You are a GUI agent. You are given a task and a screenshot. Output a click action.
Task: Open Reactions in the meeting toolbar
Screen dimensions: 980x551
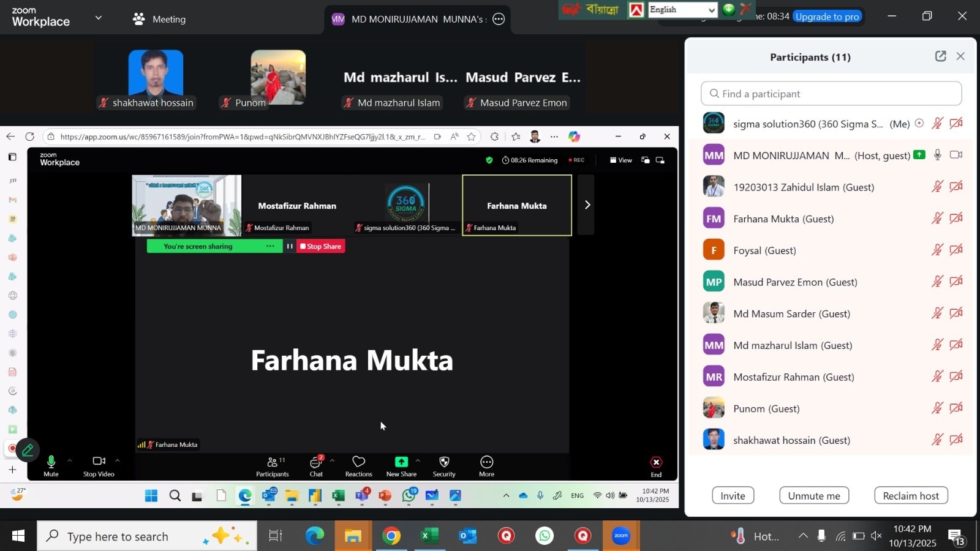358,462
